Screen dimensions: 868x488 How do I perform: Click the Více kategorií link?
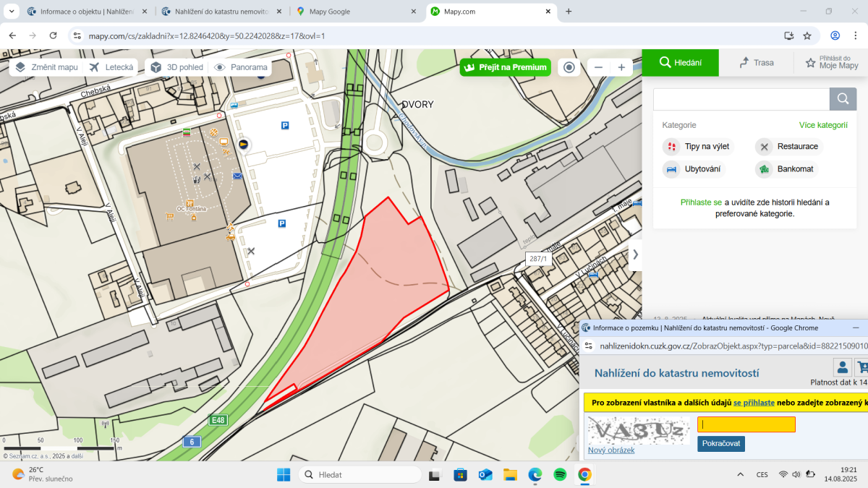pyautogui.click(x=823, y=125)
